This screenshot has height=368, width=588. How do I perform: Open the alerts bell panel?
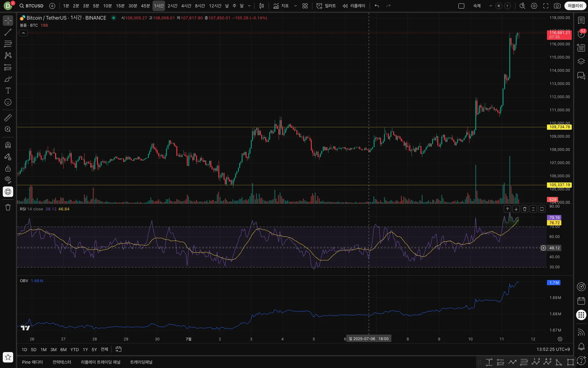(x=581, y=347)
